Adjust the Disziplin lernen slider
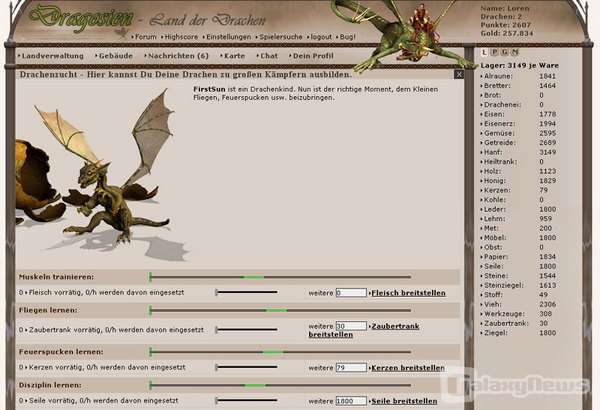 (x=280, y=385)
